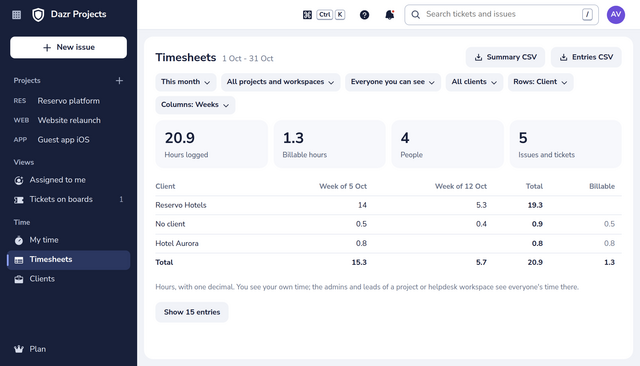This screenshot has height=366, width=640.
Task: Open Plan in sidebar
Action: (69, 349)
